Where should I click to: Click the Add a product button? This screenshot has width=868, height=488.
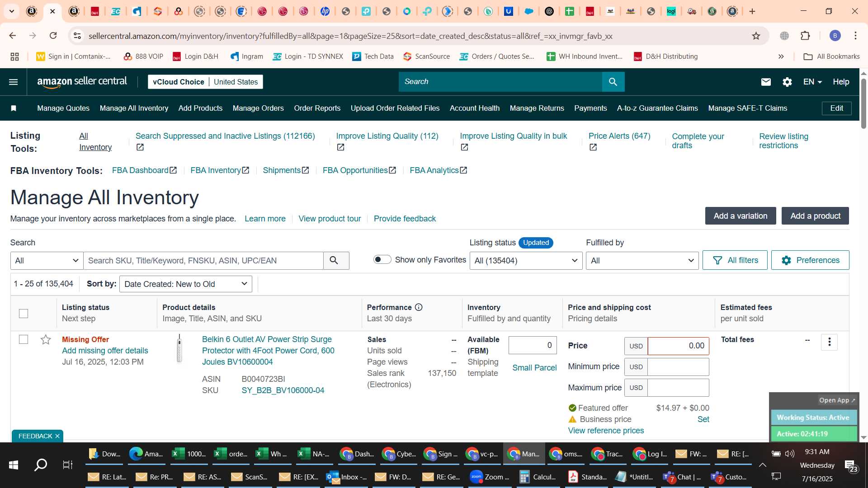pos(815,216)
